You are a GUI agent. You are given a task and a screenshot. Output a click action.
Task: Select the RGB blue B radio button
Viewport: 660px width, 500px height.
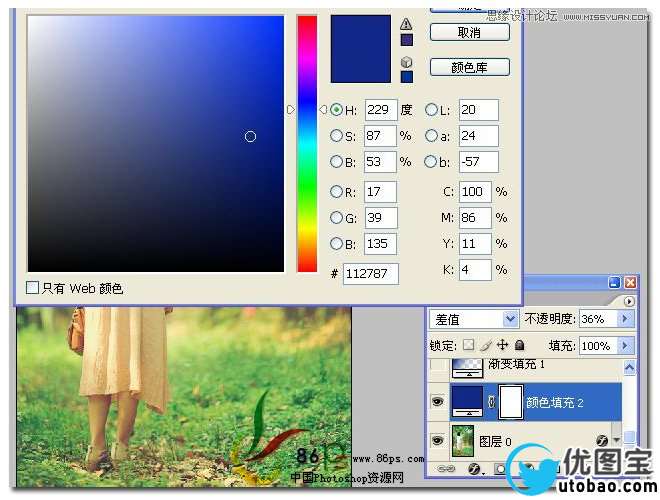[x=336, y=244]
